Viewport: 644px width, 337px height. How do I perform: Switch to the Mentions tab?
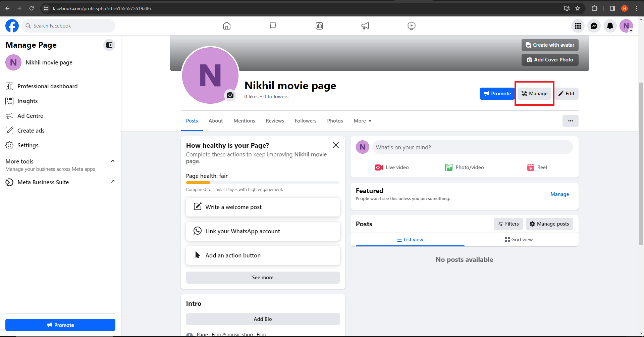point(244,121)
